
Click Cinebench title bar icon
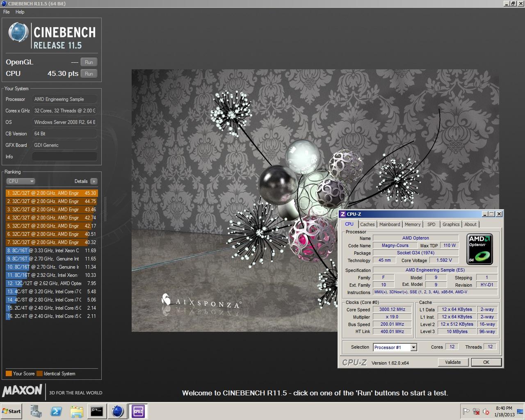click(x=4, y=4)
